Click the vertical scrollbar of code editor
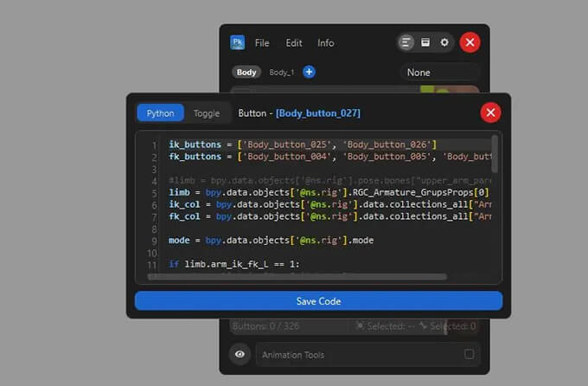This screenshot has width=588, height=386. tap(495, 154)
